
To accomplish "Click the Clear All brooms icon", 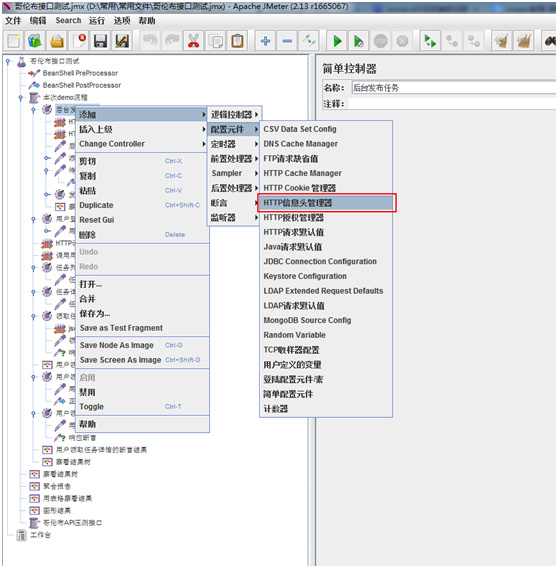I will (x=524, y=41).
